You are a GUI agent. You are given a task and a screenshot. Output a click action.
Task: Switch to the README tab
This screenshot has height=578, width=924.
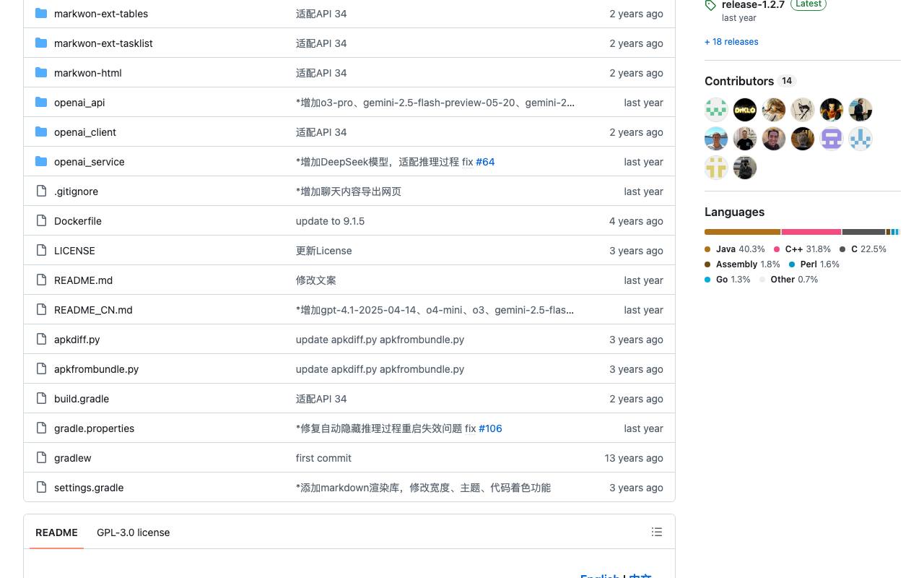(x=56, y=532)
